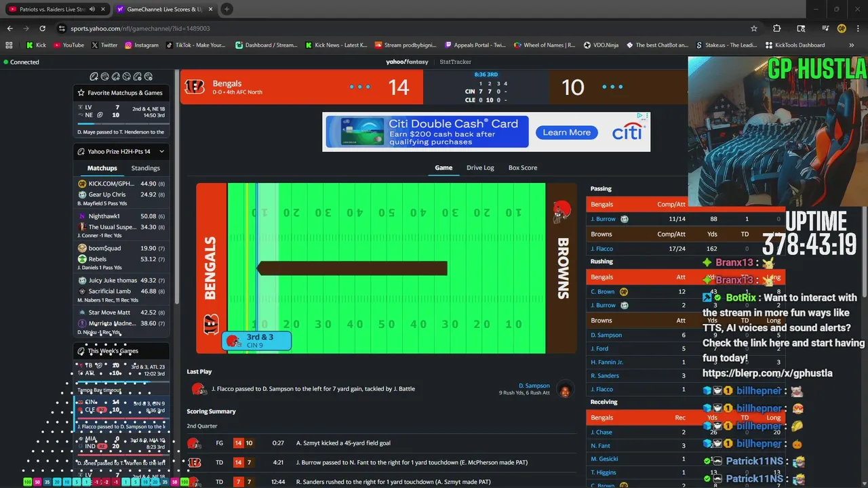Open the StatTracker link
868x488 pixels.
[x=455, y=62]
